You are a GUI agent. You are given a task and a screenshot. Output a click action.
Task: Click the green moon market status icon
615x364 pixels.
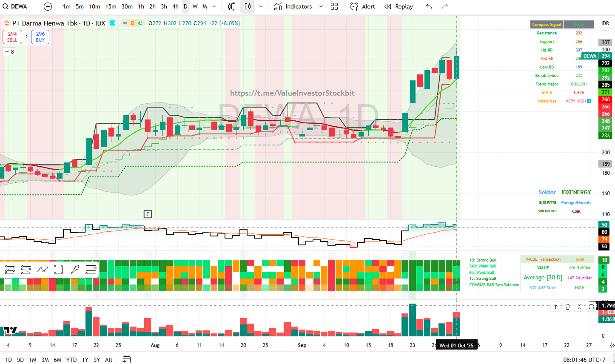click(x=140, y=23)
